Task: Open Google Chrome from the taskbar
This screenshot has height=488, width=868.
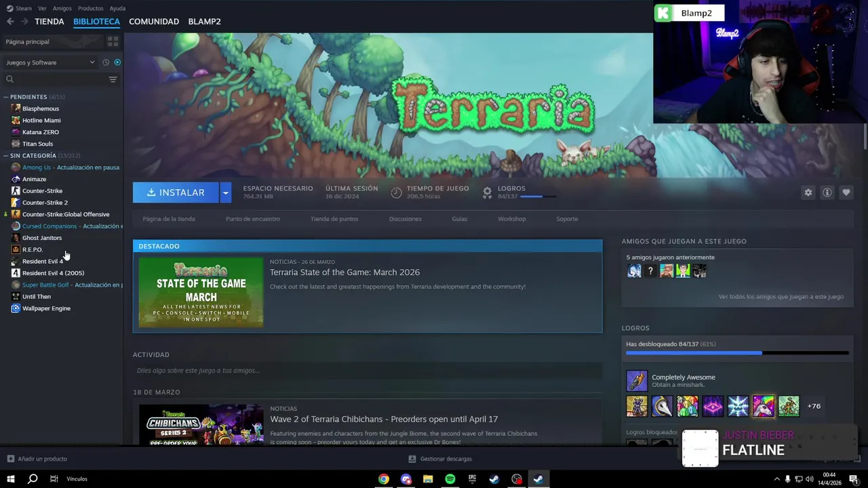Action: 384,479
